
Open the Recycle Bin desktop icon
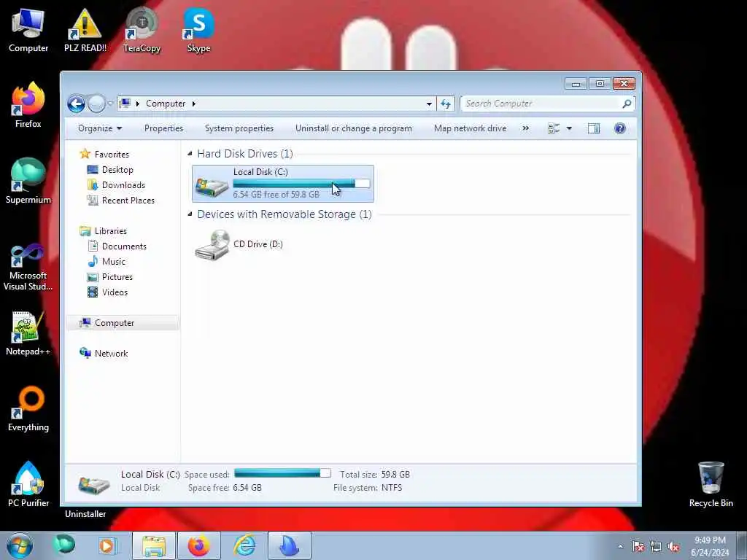[711, 485]
